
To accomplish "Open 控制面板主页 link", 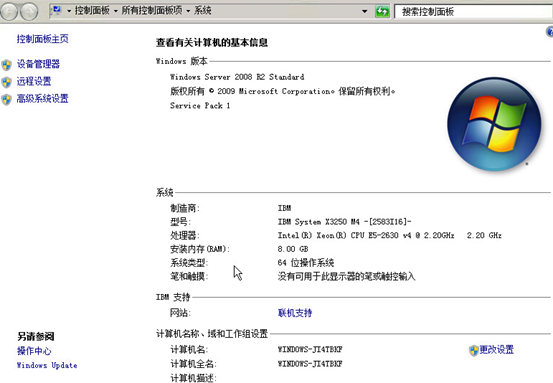I will [43, 38].
